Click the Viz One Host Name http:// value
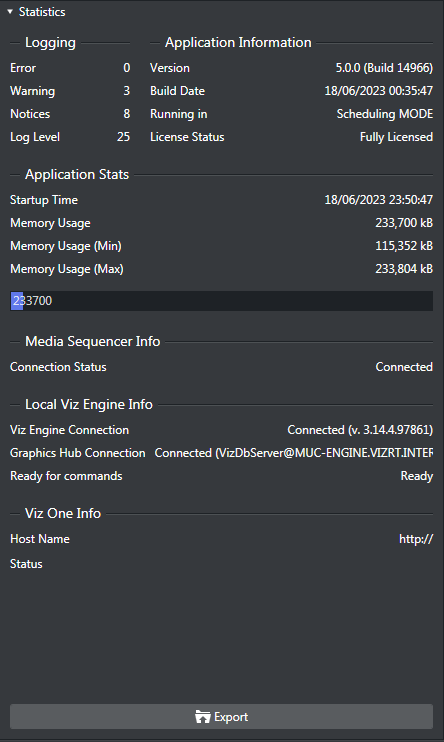Image resolution: width=444 pixels, height=742 pixels. point(416,539)
